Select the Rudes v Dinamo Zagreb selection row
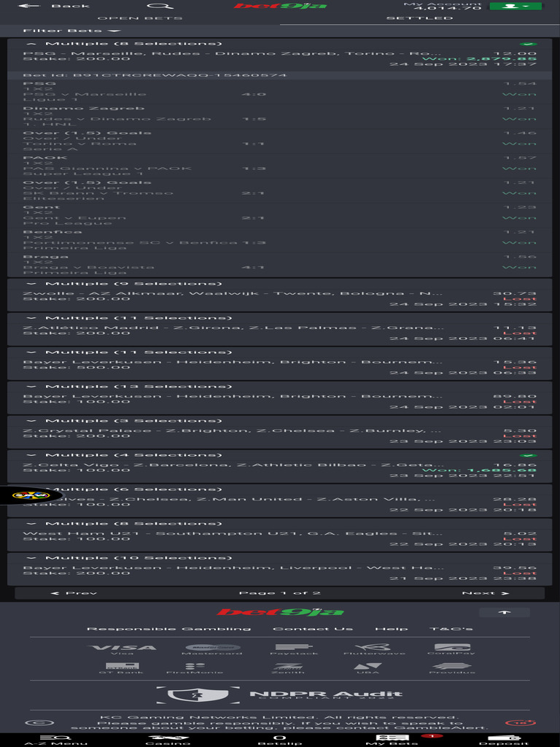The height and width of the screenshot is (747, 560). coord(280,117)
